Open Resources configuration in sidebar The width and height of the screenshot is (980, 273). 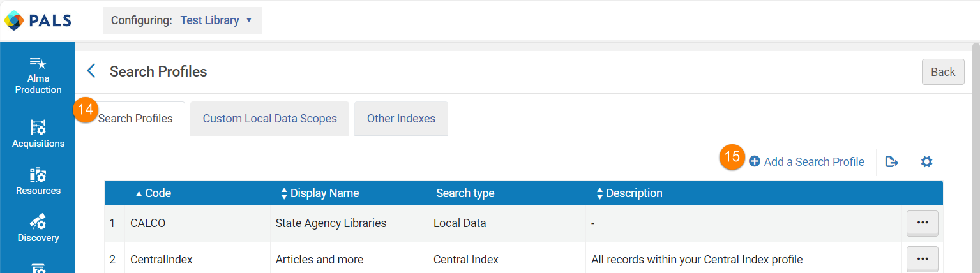(x=38, y=181)
